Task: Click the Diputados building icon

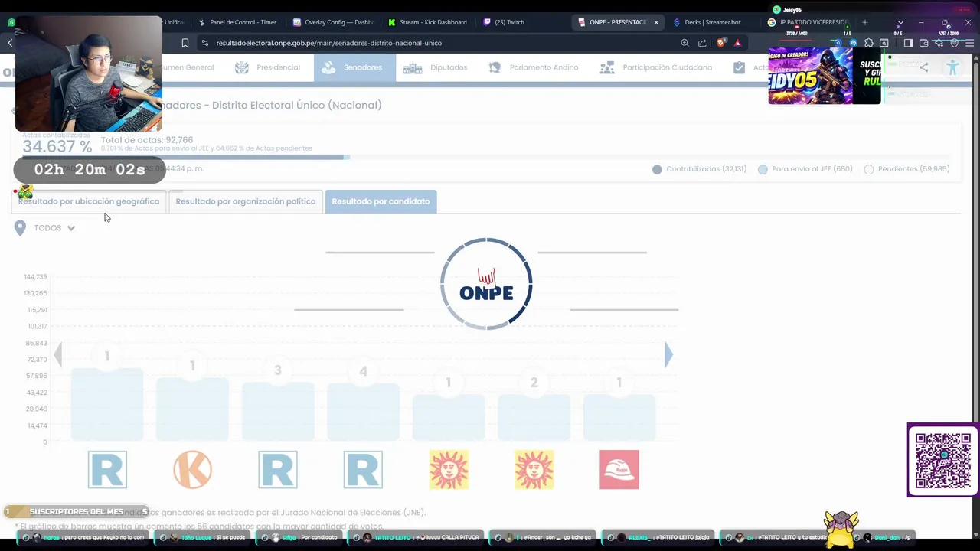Action: [x=413, y=68]
